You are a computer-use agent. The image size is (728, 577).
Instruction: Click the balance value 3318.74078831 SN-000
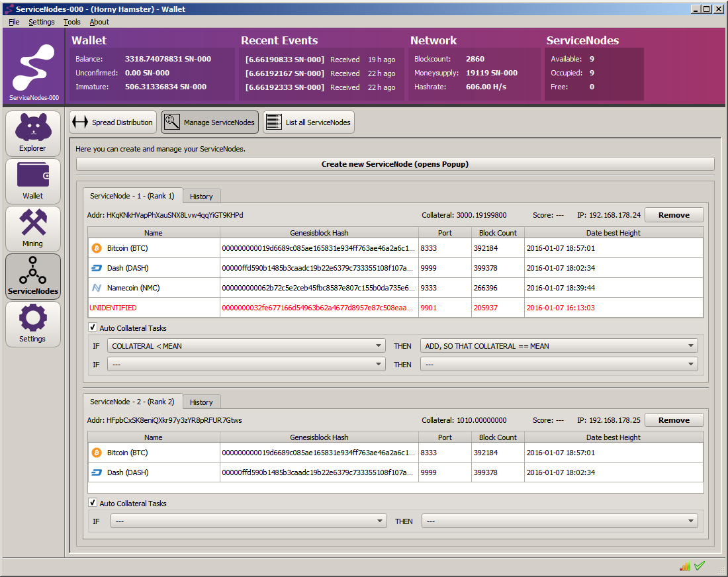point(168,59)
